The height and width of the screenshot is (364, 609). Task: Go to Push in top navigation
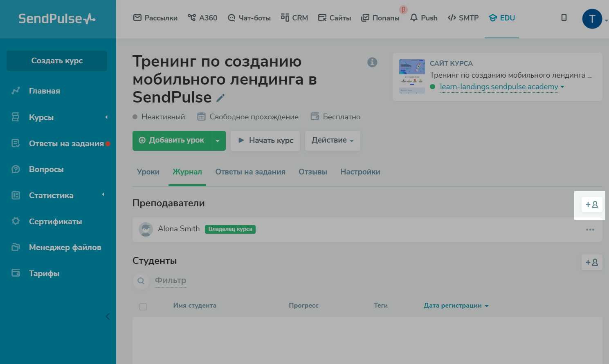point(424,18)
